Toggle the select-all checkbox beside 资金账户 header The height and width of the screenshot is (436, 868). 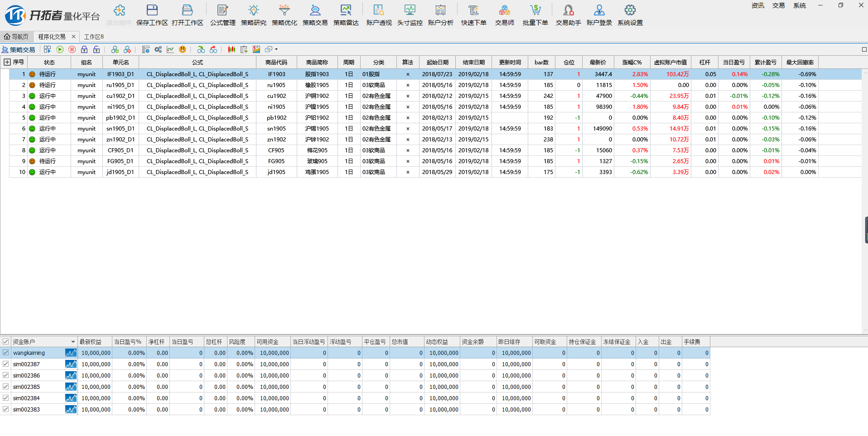[x=6, y=342]
